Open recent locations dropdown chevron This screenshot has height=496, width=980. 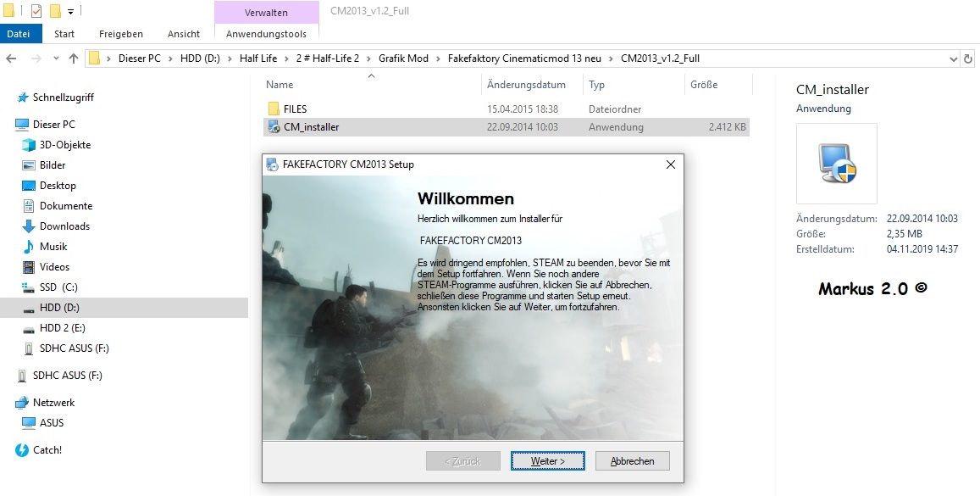56,59
